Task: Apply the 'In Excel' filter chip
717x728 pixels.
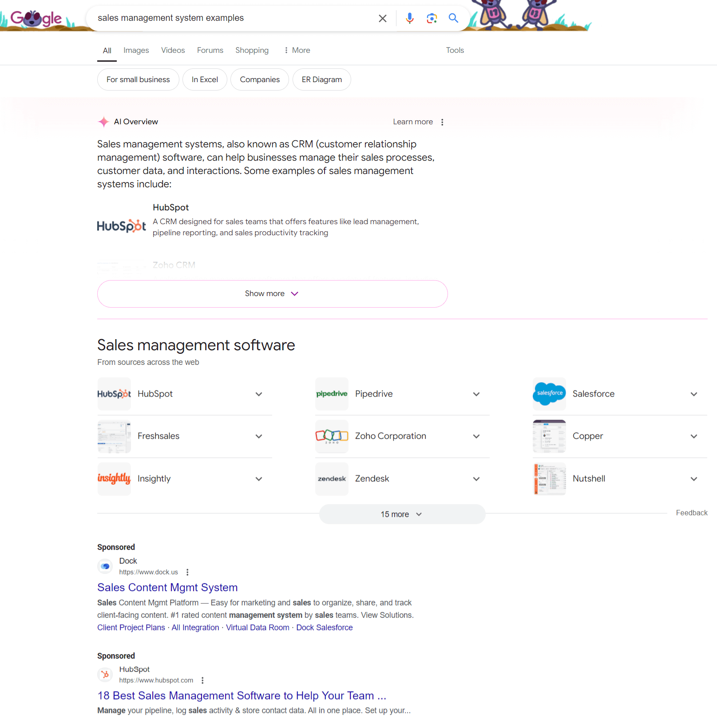Action: pyautogui.click(x=205, y=79)
